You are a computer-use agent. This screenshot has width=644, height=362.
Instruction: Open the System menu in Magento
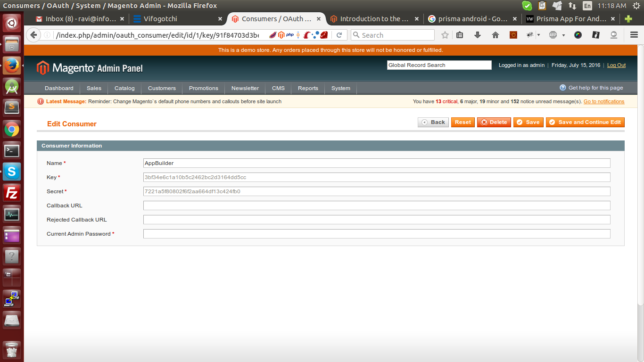pos(340,88)
